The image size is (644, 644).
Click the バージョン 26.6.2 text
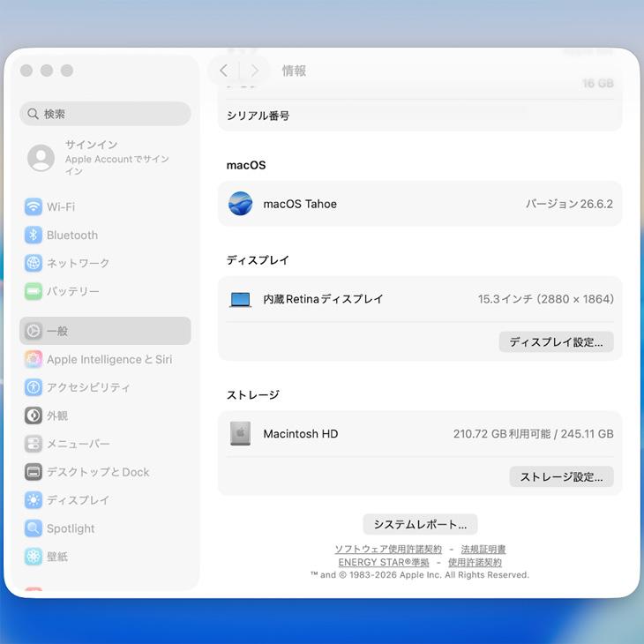point(569,204)
